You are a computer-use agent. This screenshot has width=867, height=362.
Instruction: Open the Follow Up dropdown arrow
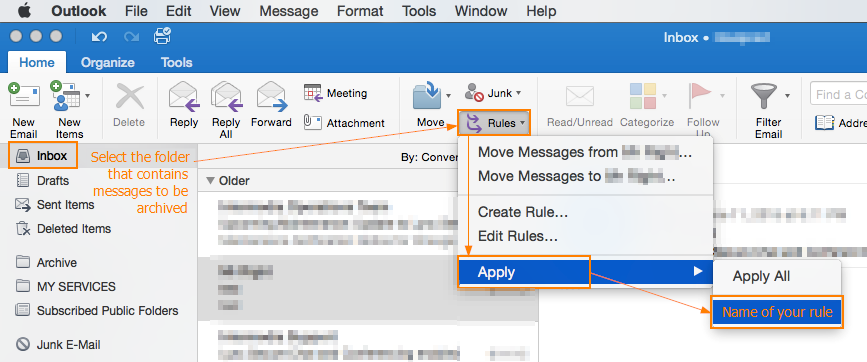(722, 96)
